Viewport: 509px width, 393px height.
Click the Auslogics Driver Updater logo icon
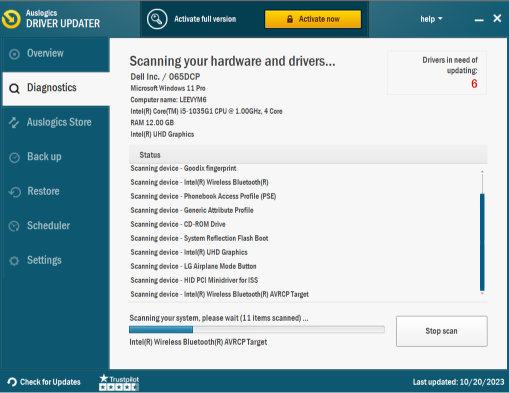coord(11,19)
